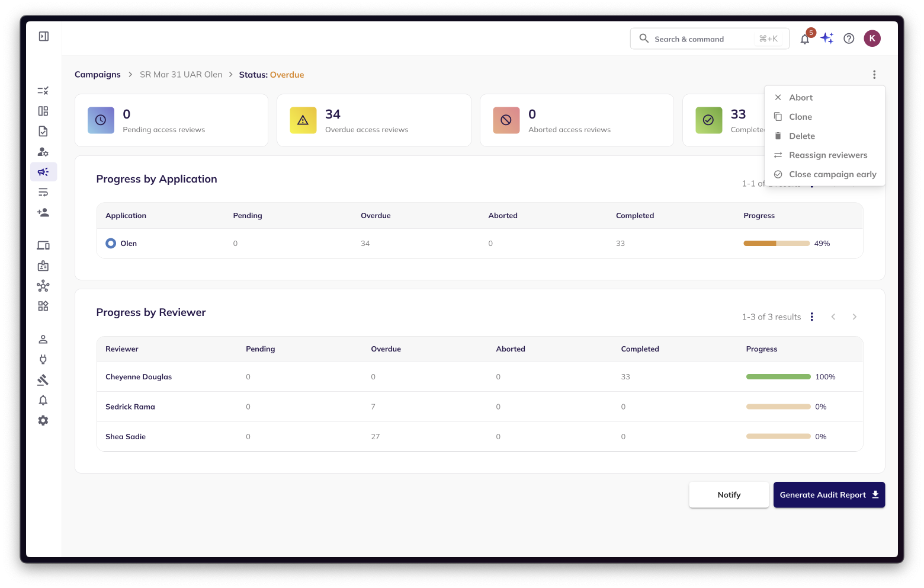This screenshot has height=588, width=924.
Task: Collapse the sidebar panel icon
Action: (43, 37)
